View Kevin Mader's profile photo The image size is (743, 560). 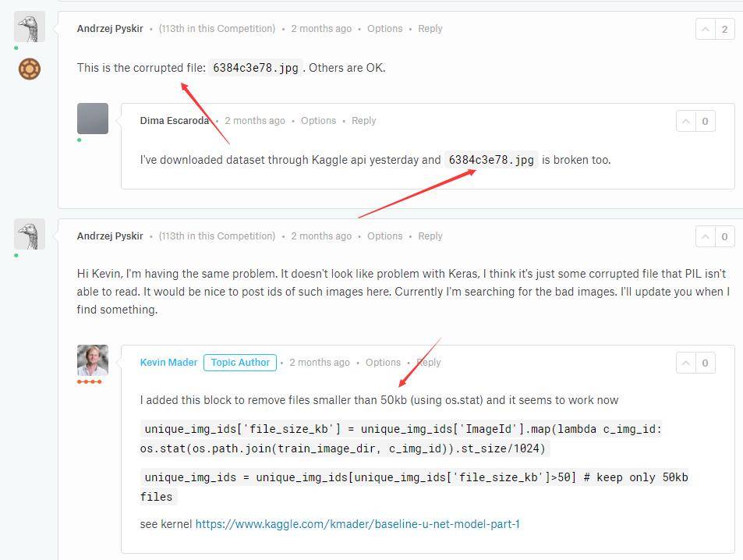[93, 360]
